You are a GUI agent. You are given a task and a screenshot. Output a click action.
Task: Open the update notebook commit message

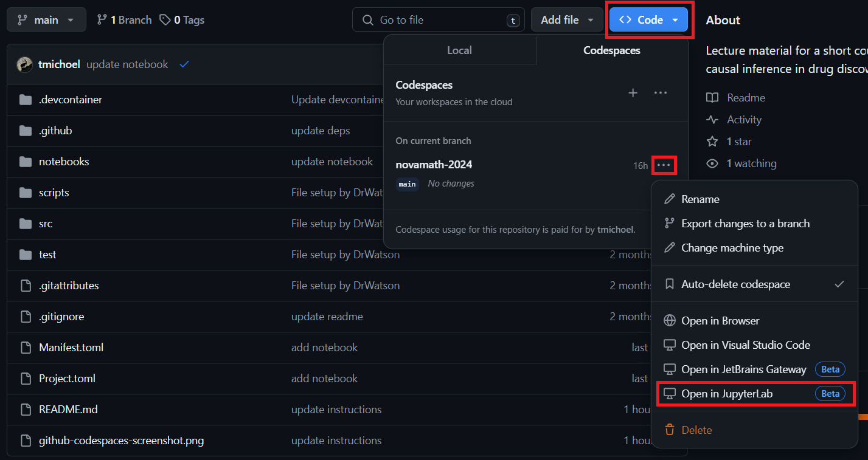point(127,64)
